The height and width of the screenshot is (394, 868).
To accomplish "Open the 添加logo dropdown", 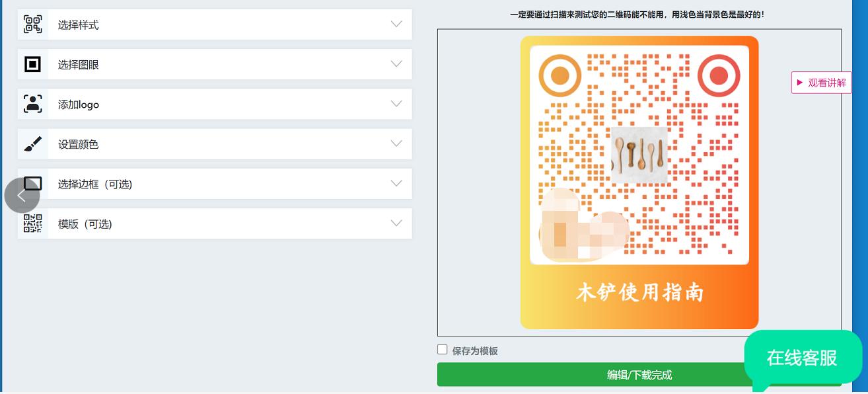I will pyautogui.click(x=396, y=104).
